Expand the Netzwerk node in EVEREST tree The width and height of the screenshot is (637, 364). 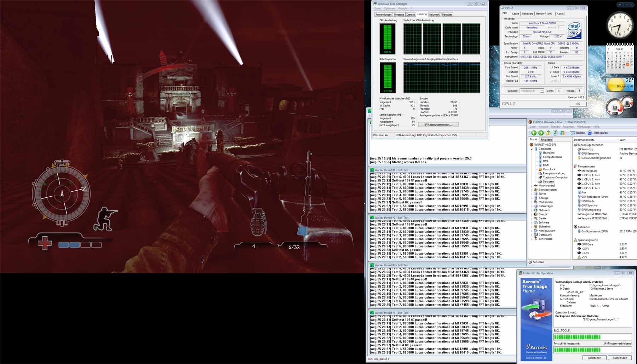(532, 210)
